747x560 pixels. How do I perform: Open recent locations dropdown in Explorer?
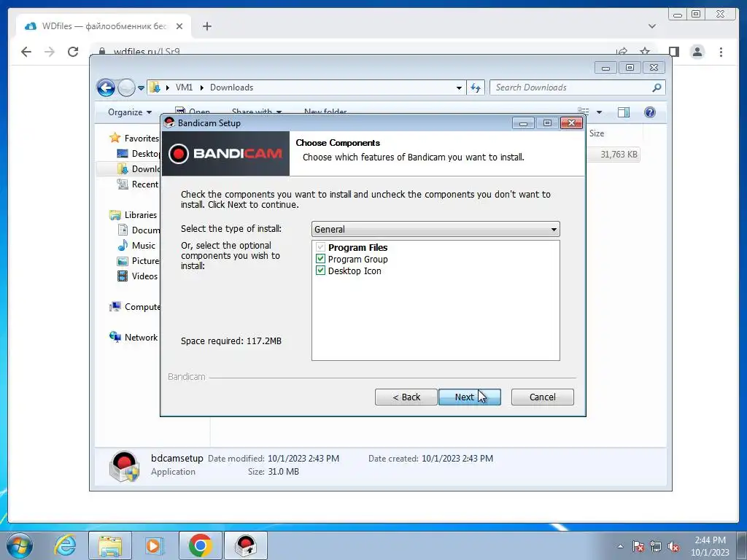141,87
